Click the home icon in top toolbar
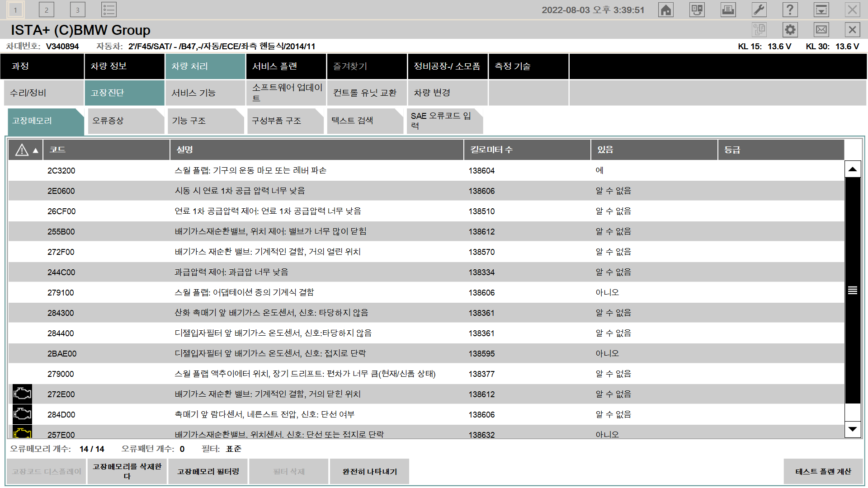Screen dimensions: 868x488 [666, 10]
